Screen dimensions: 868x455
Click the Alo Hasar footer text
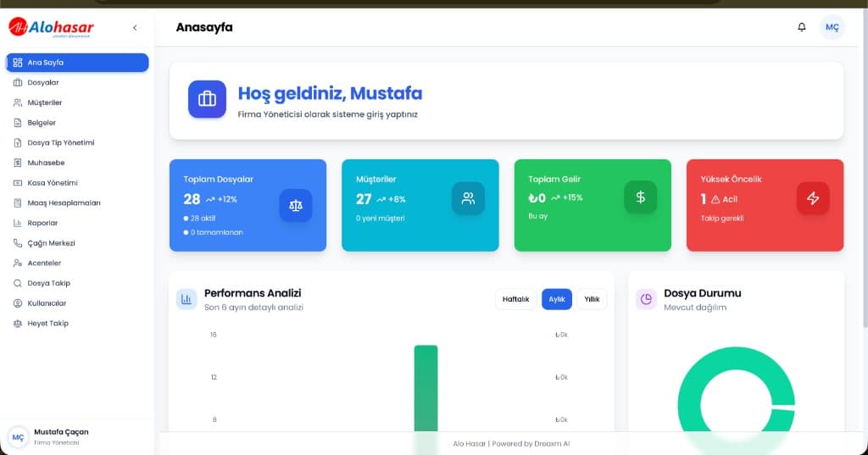511,443
